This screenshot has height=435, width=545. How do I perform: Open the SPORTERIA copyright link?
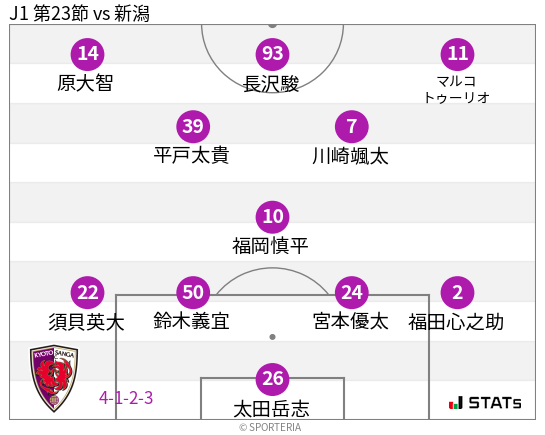(270, 427)
